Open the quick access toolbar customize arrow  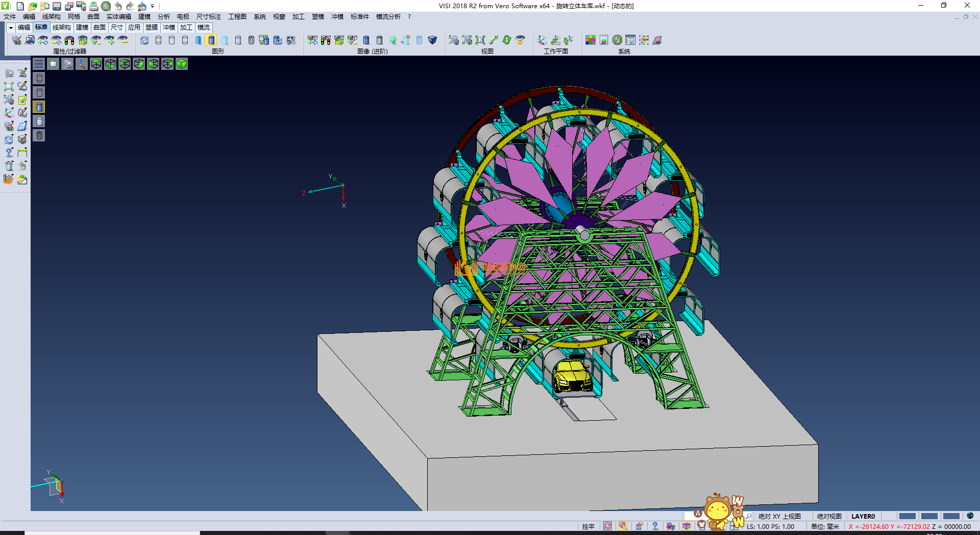(152, 6)
